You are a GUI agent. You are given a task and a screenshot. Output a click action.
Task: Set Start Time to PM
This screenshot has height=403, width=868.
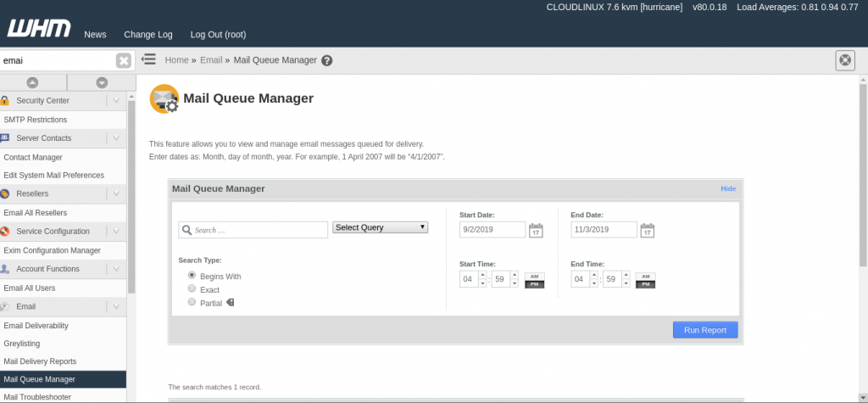[534, 284]
